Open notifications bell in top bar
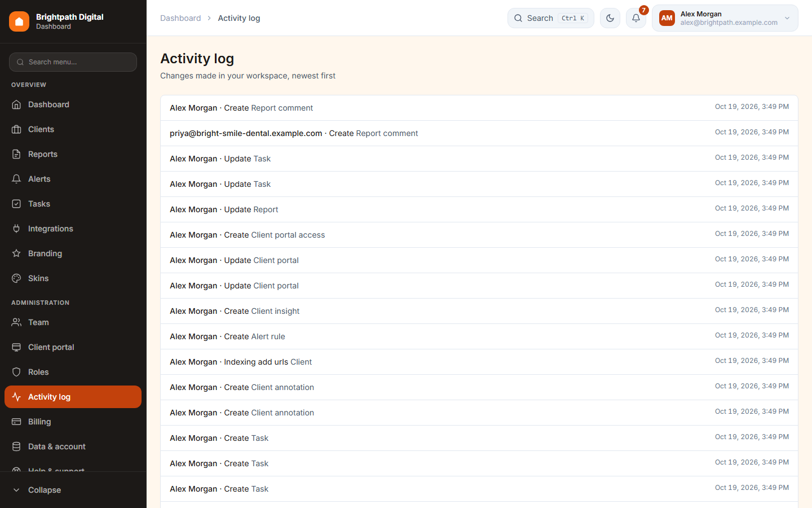 click(x=636, y=18)
